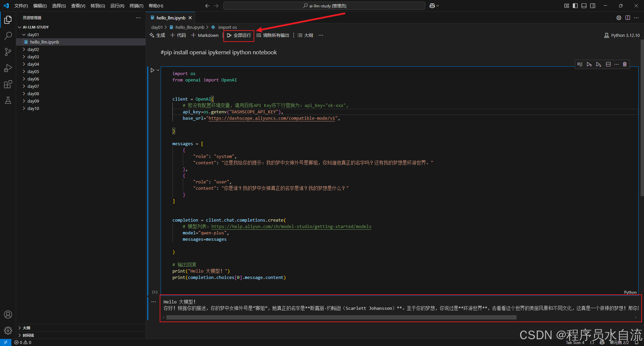644x346 pixels.
Task: Go back with navigation arrow
Action: pyautogui.click(x=207, y=6)
